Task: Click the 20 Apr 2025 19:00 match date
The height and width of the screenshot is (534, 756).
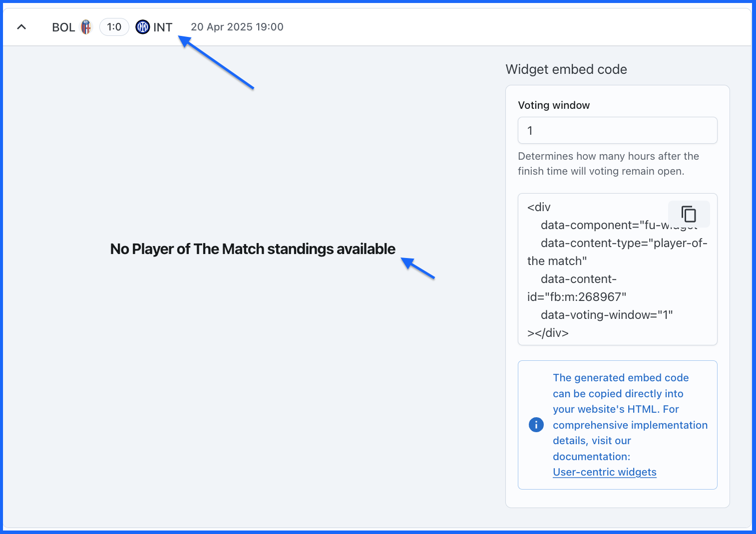Action: [x=237, y=27]
